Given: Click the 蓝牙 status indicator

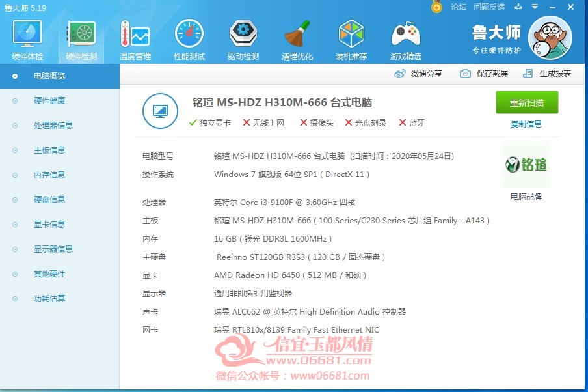Looking at the screenshot, I should (412, 123).
